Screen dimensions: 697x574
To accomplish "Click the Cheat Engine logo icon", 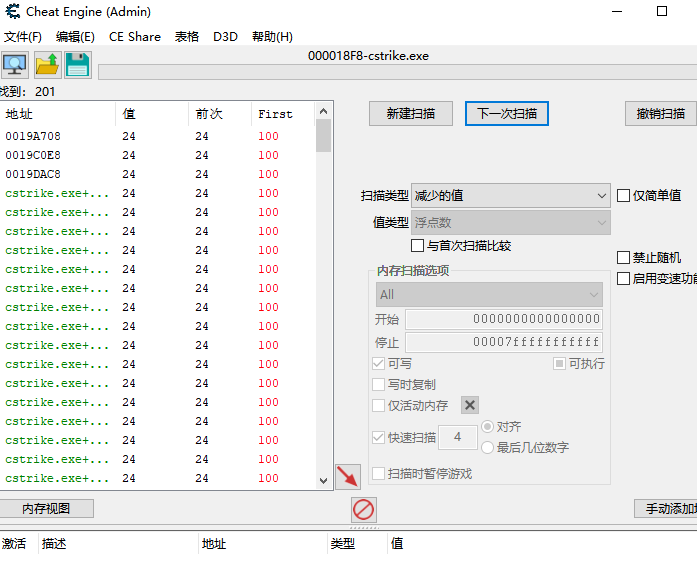I will 12,11.
